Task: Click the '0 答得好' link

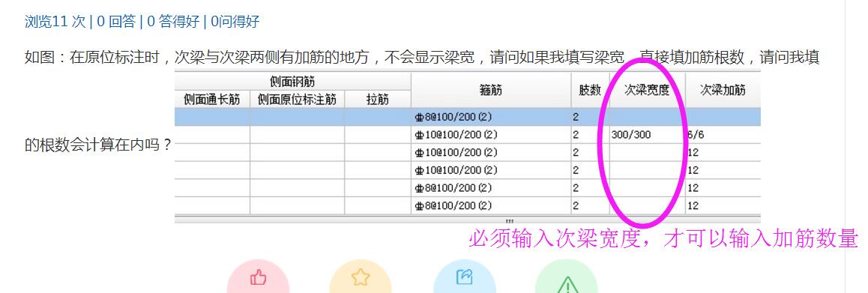Action: point(172,22)
